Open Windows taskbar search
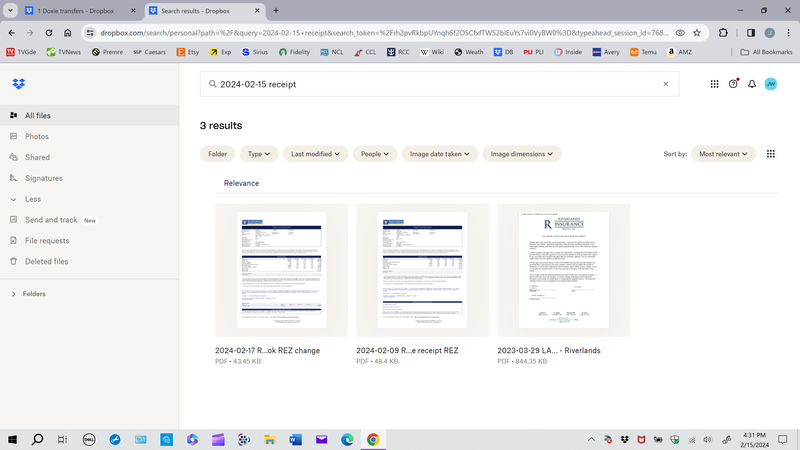This screenshot has height=450, width=800. point(37,439)
